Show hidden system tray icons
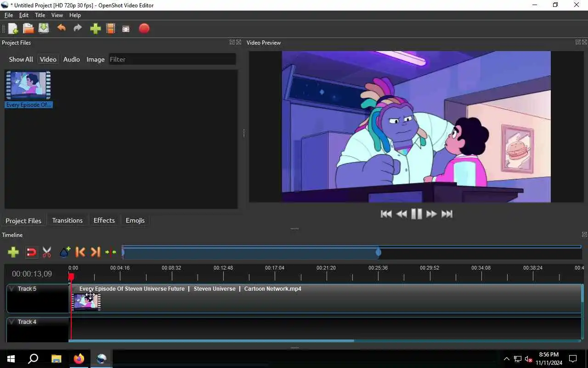The image size is (588, 368). click(507, 359)
